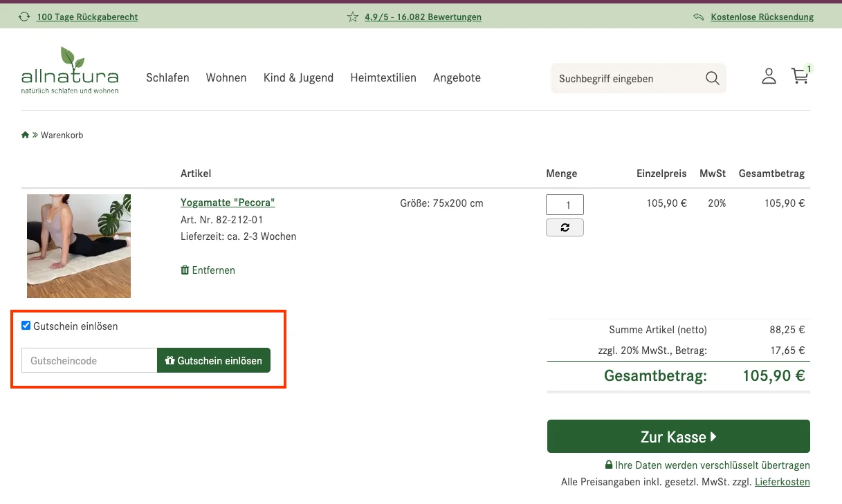Click the trash icon next to Entfernen
The image size is (842, 504).
[x=184, y=270]
